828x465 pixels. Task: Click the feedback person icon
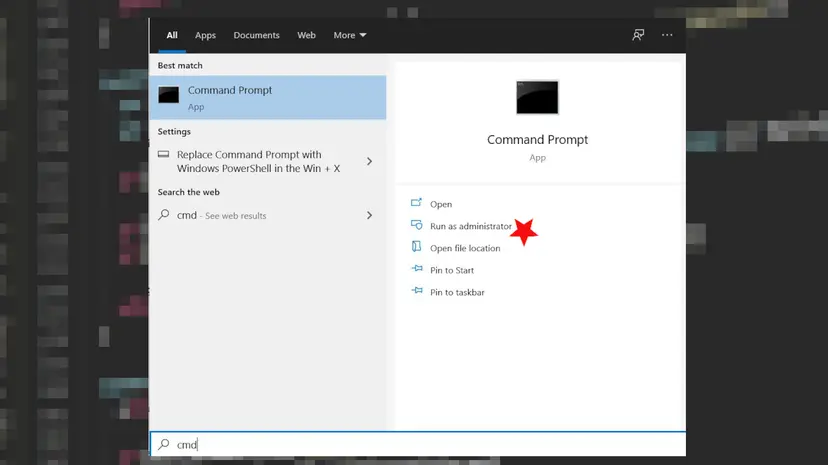coord(638,35)
